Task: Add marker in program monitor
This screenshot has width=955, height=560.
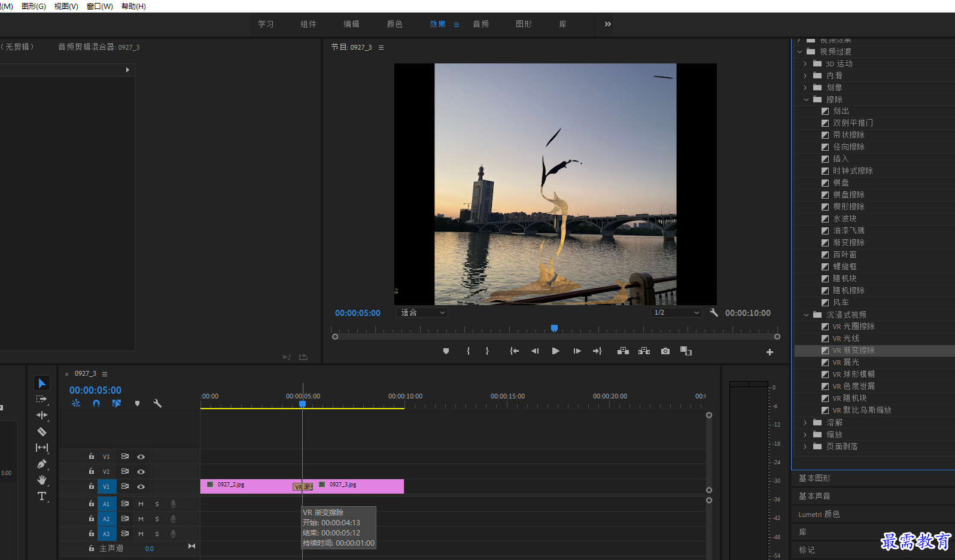Action: coord(446,351)
